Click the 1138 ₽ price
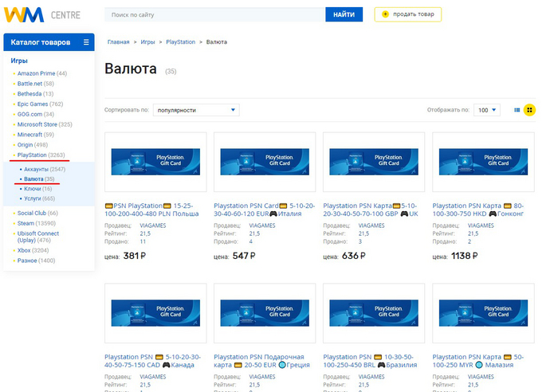 point(465,256)
